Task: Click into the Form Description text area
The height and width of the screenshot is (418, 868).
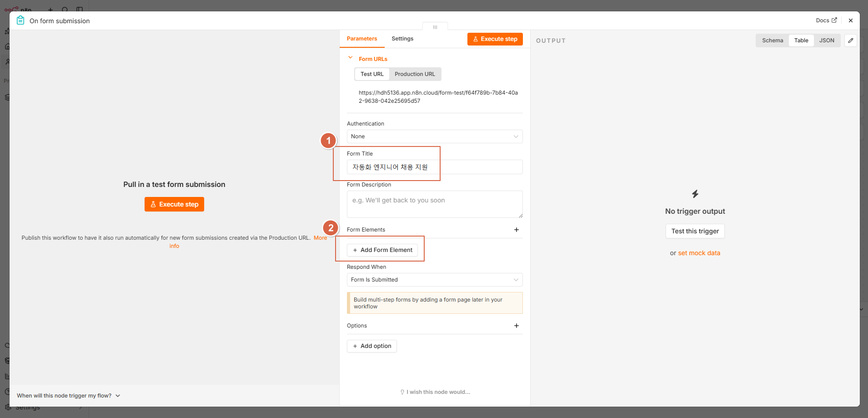Action: click(435, 204)
